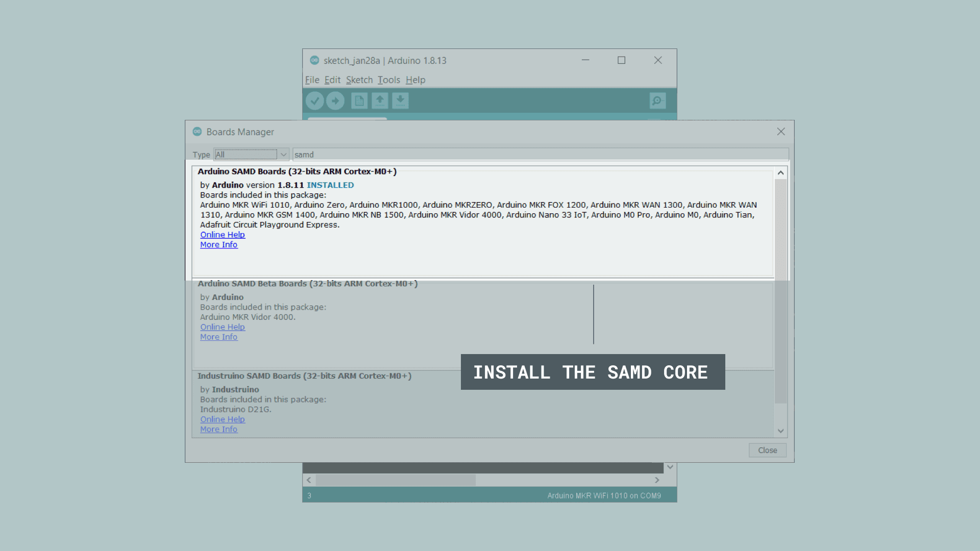Click the serial monitor magnifier icon
Viewport: 980px width, 551px height.
[x=657, y=100]
